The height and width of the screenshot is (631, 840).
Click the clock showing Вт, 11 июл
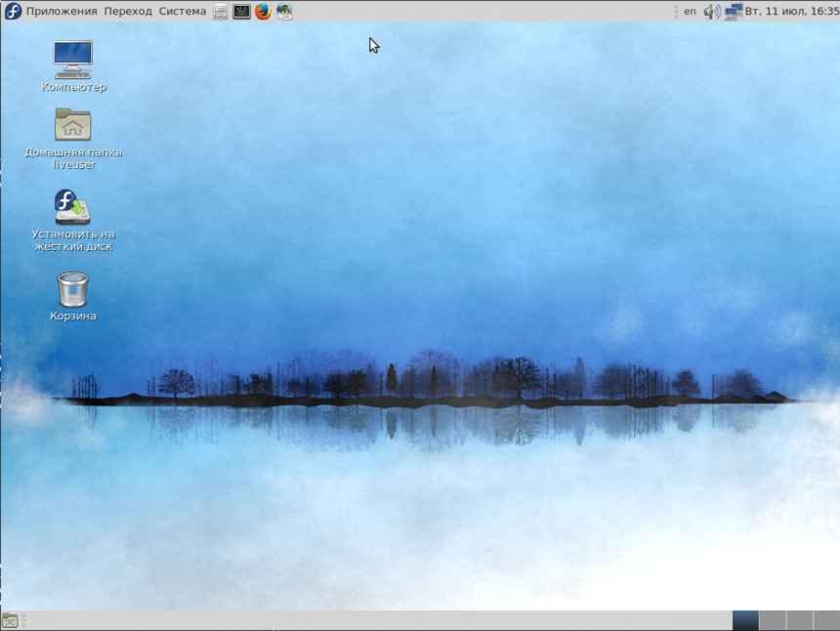coord(791,11)
